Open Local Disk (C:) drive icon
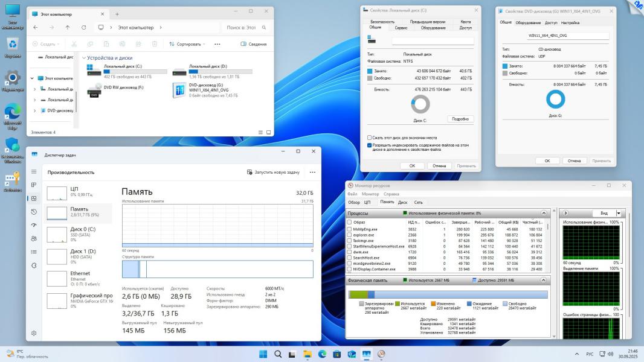The height and width of the screenshot is (362, 644). tap(94, 70)
